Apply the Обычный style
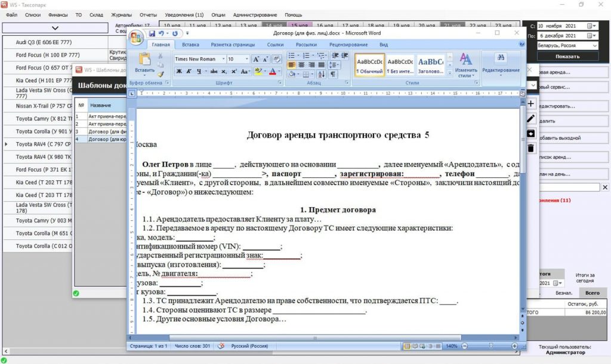 coord(370,64)
